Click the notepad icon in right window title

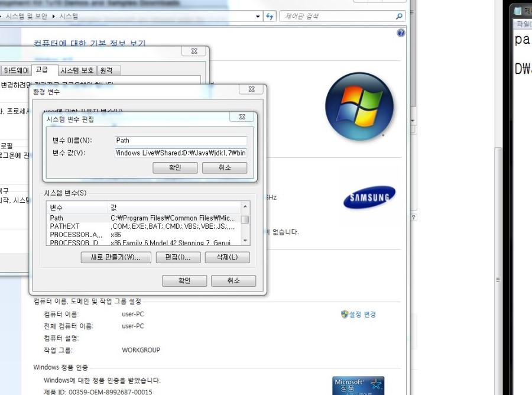pyautogui.click(x=517, y=11)
